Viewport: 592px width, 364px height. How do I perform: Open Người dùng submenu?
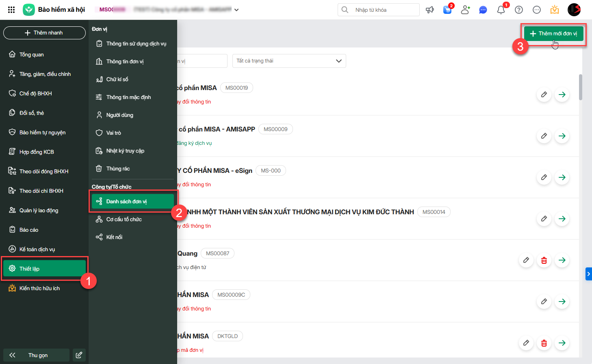point(133,115)
